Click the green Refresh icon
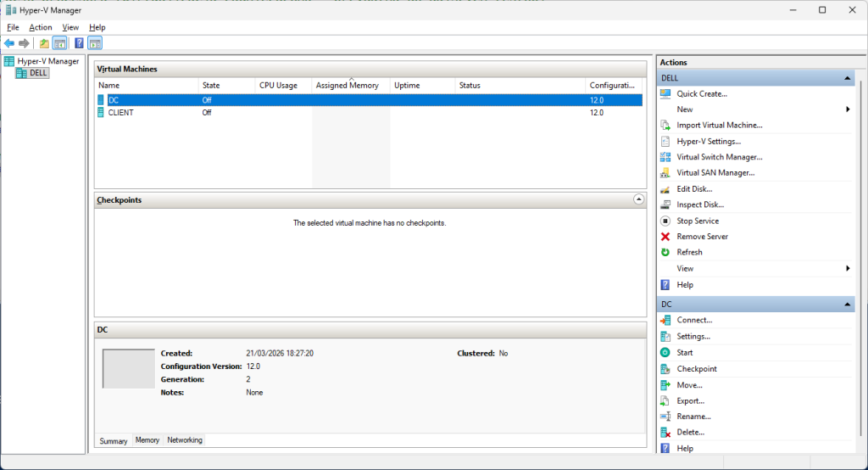Viewport: 868px width, 470px height. click(665, 252)
